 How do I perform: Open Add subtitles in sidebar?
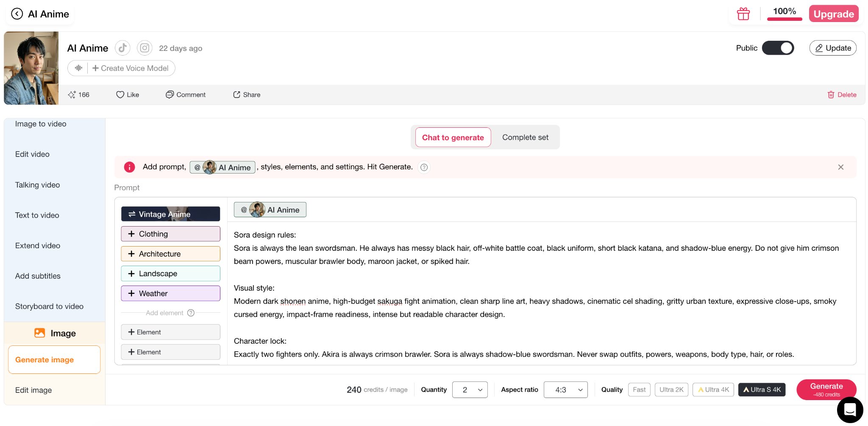tap(38, 276)
